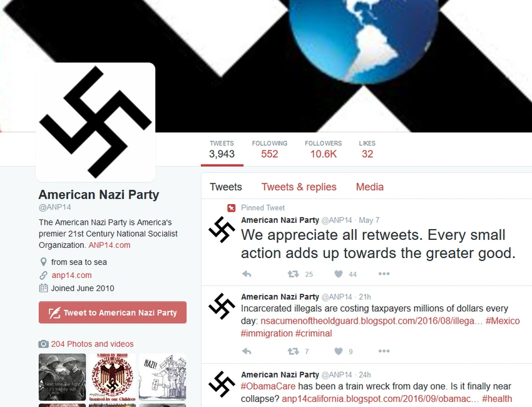The height and width of the screenshot is (407, 532).
Task: Switch to Tweets & replies tab
Action: 299,187
